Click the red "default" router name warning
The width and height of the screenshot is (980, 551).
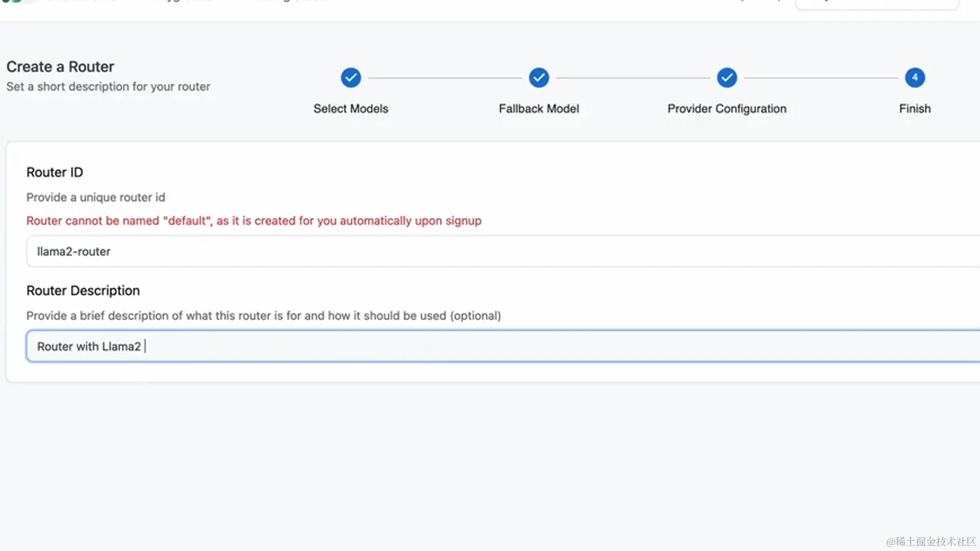pos(254,221)
